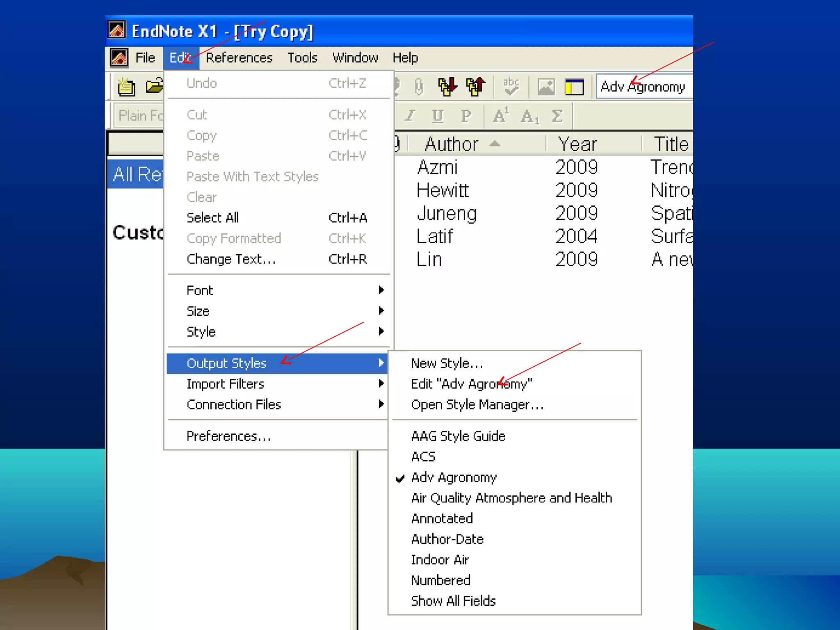Image resolution: width=840 pixels, height=630 pixels.
Task: Click the layout/preview pane toolbar icon
Action: tap(574, 87)
